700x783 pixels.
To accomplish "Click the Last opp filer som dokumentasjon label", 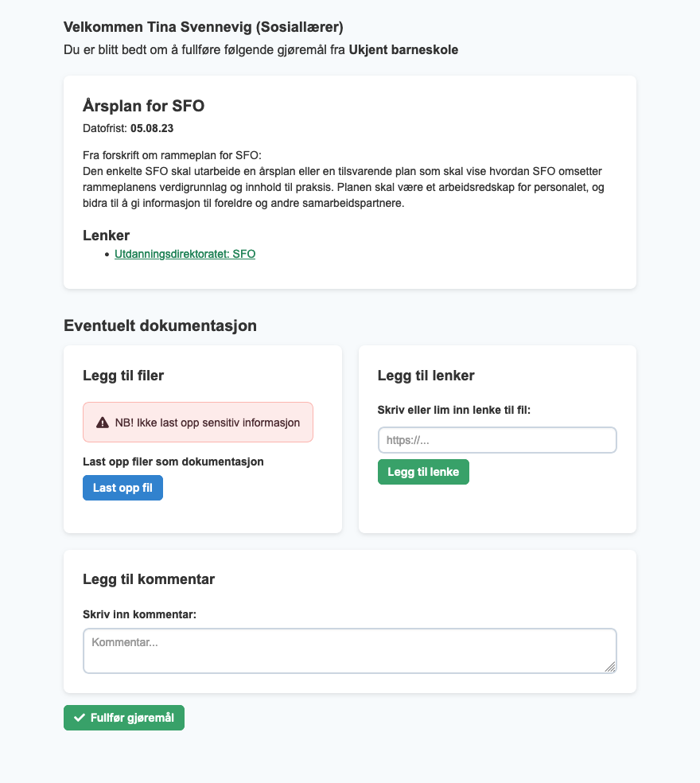I will coord(173,462).
